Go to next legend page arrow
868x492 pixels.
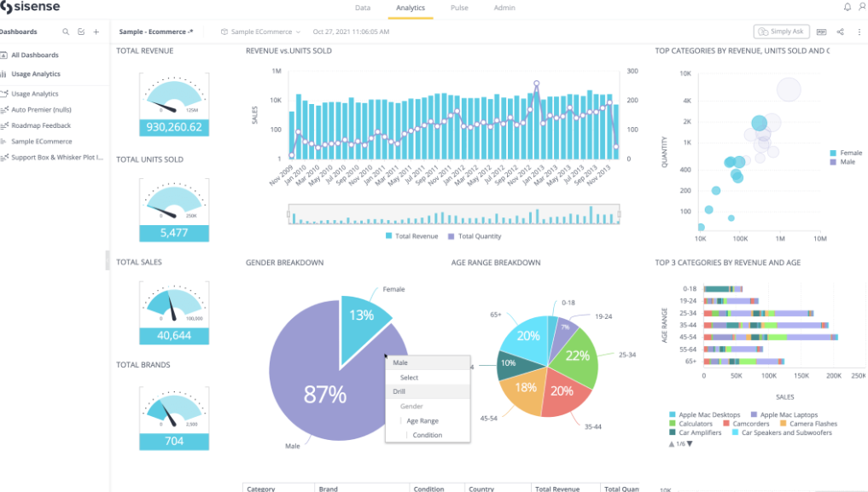tap(690, 444)
